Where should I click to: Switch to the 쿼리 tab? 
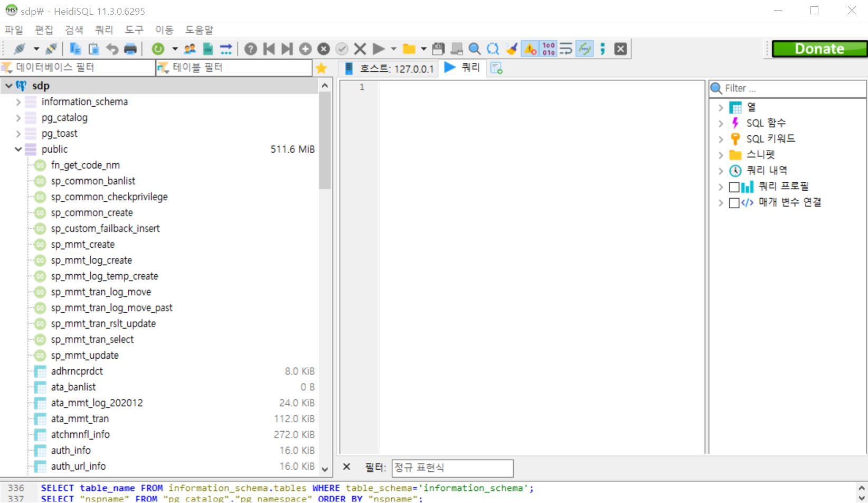click(x=463, y=68)
